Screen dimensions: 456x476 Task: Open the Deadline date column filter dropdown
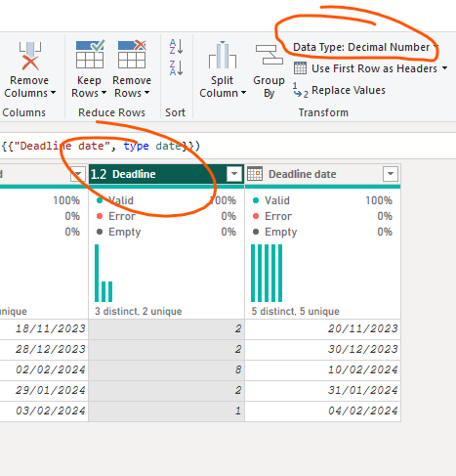click(391, 174)
